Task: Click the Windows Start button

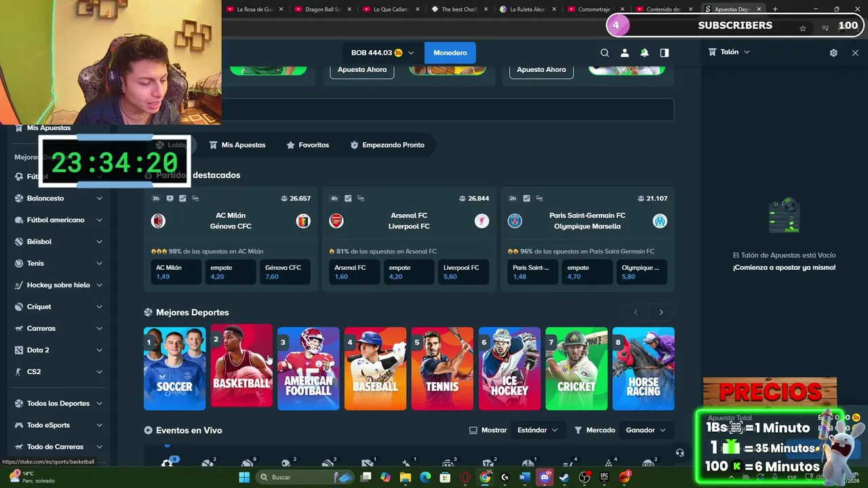Action: pyautogui.click(x=244, y=477)
